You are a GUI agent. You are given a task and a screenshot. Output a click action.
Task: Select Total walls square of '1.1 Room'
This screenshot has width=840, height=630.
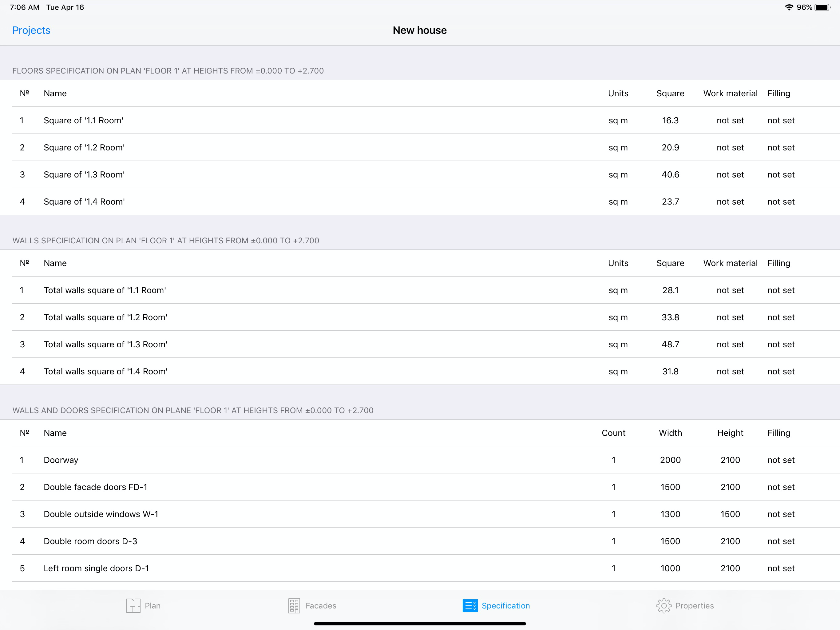coord(420,290)
